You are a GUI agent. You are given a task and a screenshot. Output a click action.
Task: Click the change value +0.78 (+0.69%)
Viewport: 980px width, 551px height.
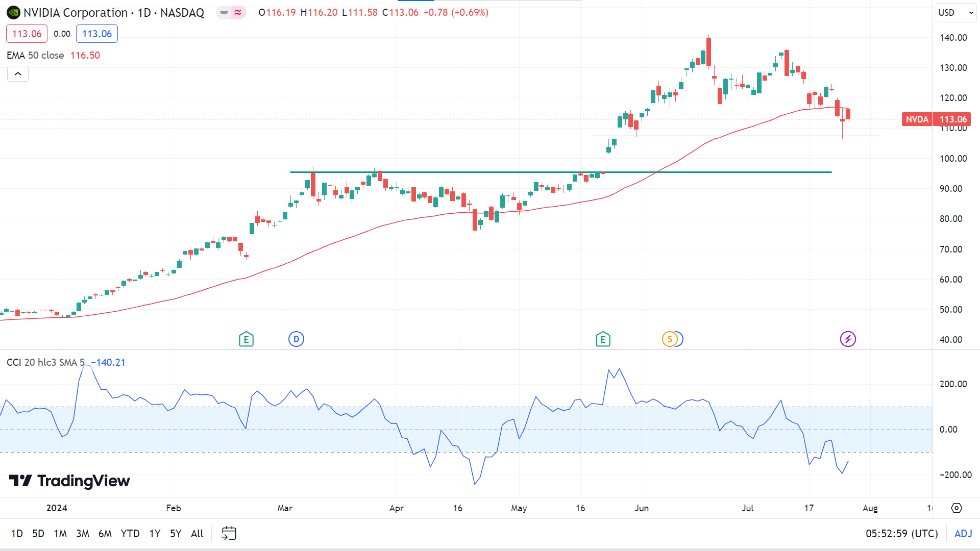[456, 12]
